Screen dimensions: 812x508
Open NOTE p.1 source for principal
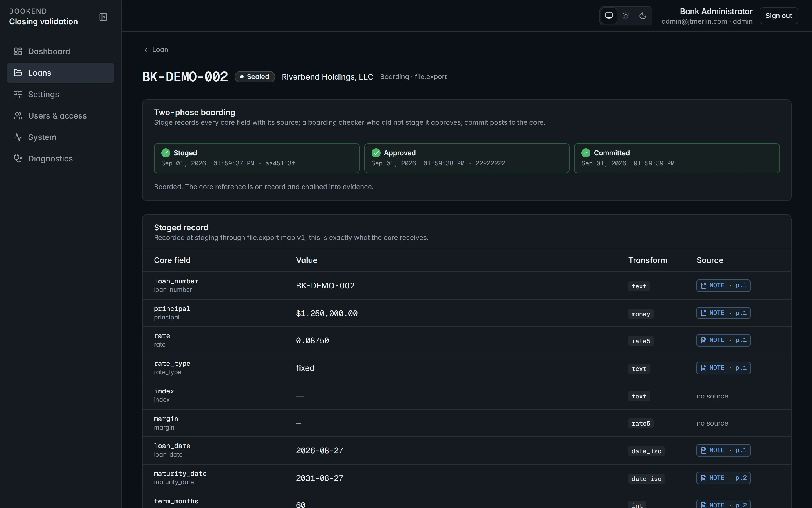[723, 313]
